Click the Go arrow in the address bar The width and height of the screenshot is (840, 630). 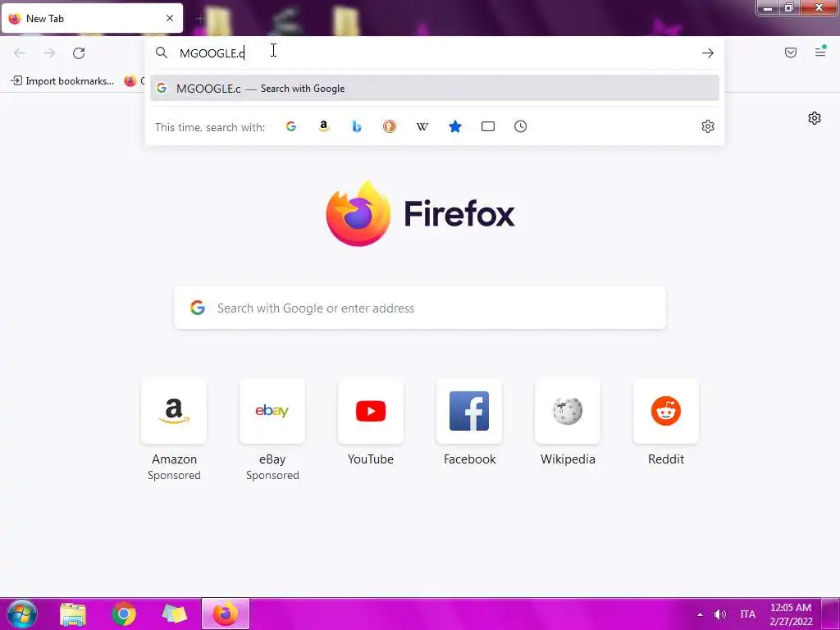point(707,53)
